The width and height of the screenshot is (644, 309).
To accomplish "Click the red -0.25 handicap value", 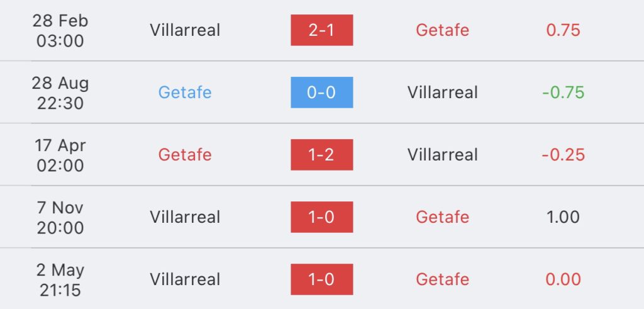I will 563,155.
